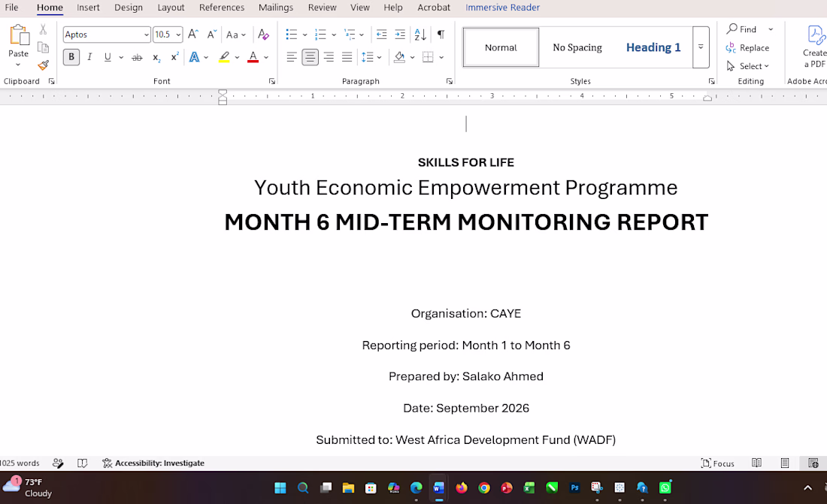Align text to the left
The height and width of the screenshot is (504, 827).
[291, 57]
